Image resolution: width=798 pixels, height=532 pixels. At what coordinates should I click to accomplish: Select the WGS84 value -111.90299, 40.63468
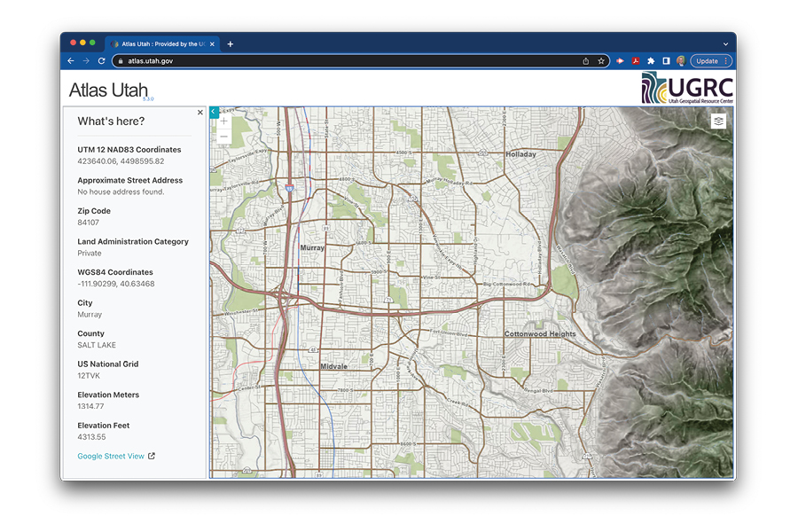[x=116, y=284]
